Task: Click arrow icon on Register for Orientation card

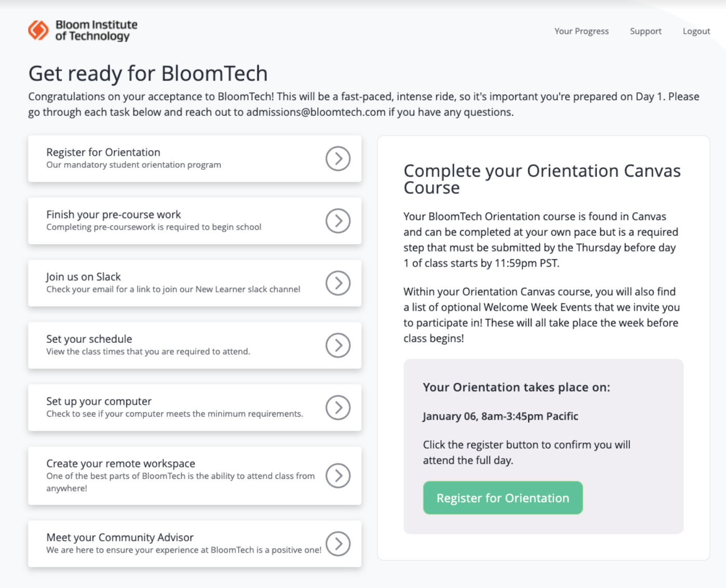Action: 338,158
